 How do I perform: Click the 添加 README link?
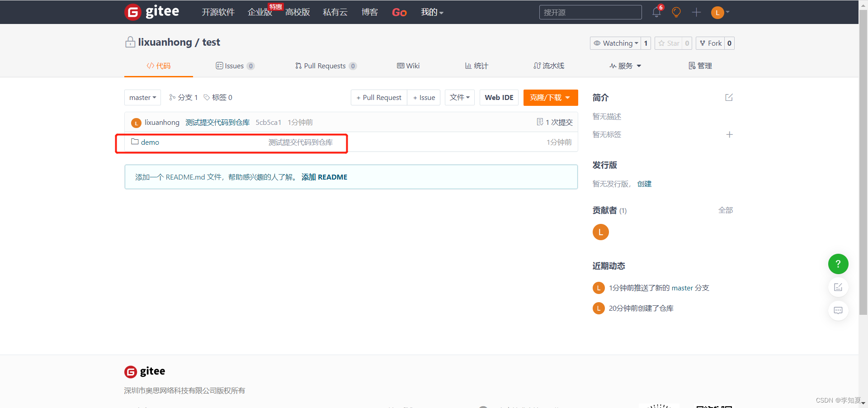pos(324,177)
